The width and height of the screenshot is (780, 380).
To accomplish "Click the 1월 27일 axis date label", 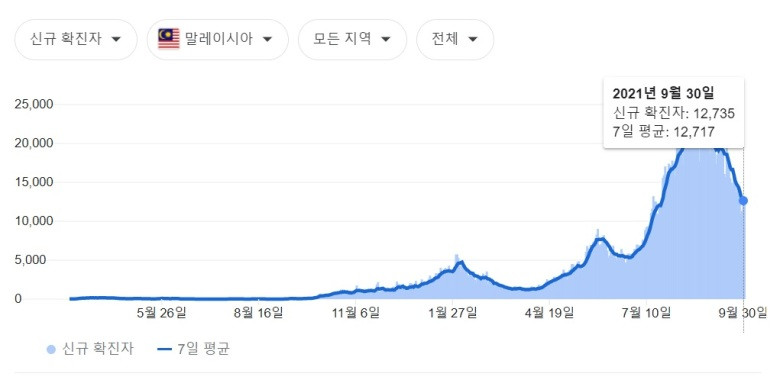I will [x=454, y=313].
